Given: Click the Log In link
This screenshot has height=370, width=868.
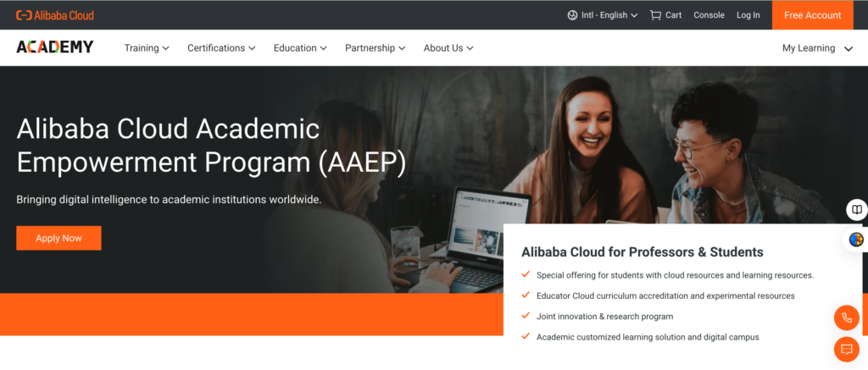Looking at the screenshot, I should 748,15.
